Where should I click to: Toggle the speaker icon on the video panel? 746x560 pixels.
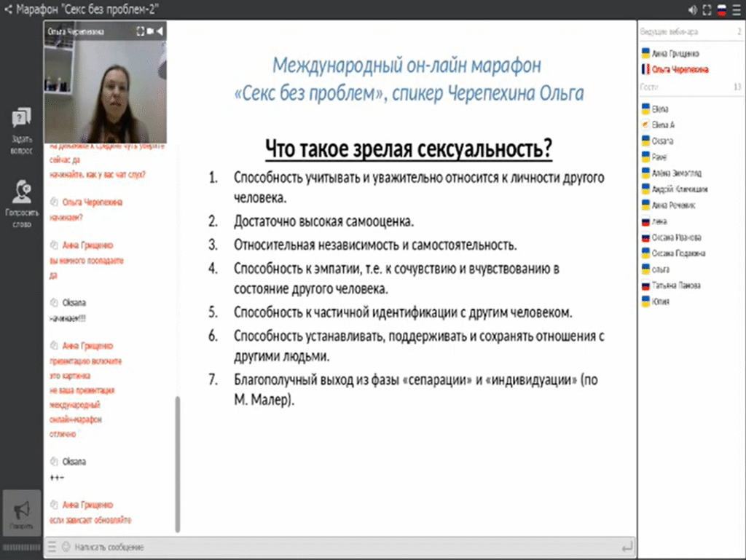160,31
